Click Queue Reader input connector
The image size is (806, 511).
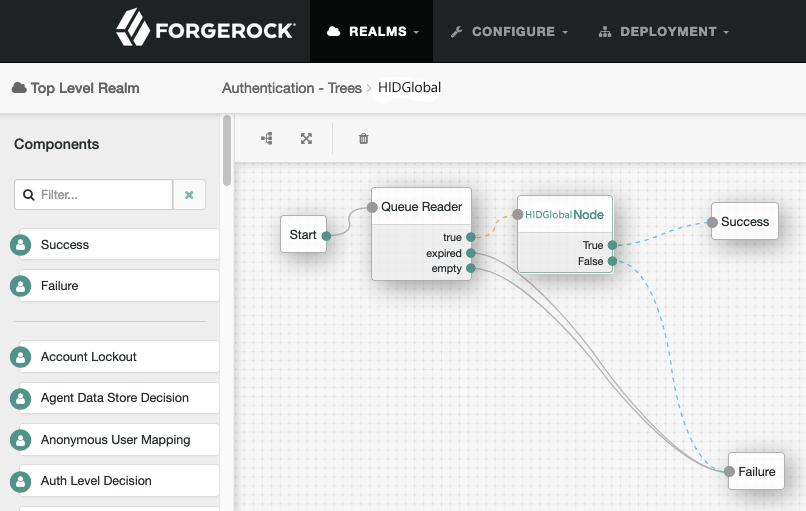click(x=372, y=207)
